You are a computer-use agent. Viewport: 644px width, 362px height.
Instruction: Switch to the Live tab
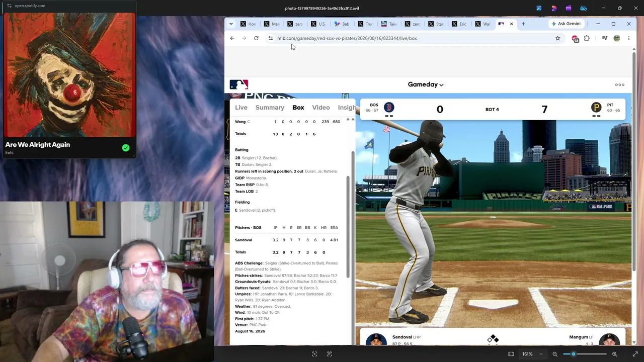241,108
